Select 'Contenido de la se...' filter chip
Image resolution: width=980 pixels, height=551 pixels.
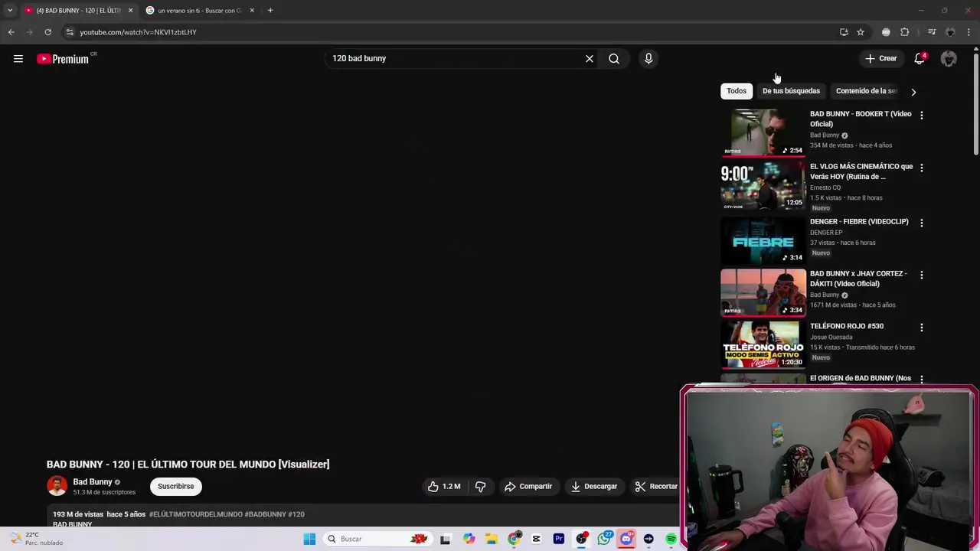866,91
